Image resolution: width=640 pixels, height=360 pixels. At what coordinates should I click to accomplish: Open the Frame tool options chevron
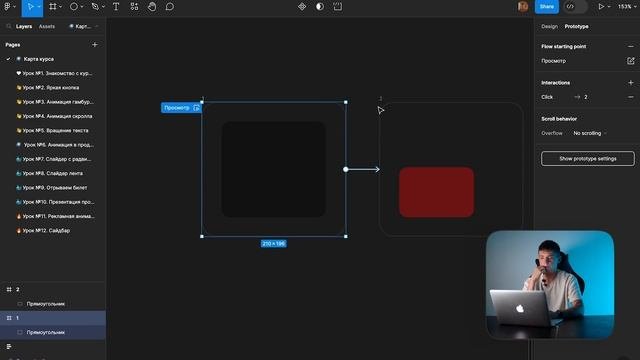(x=60, y=7)
